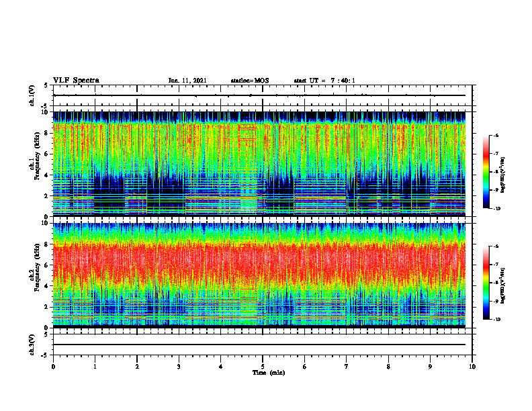This screenshot has width=532, height=411.
Task: Select the ch.2 colorbar log(PSD) unit label
Action: point(503,285)
